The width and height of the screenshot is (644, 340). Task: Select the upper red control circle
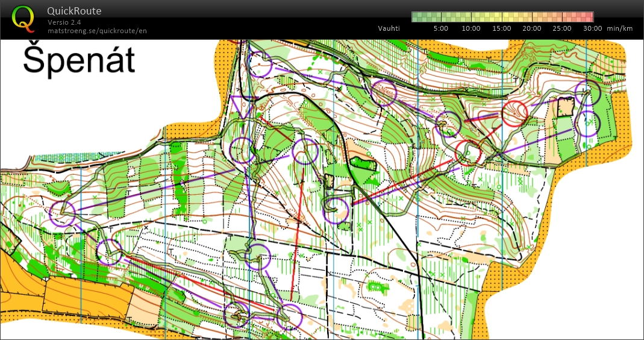[514, 113]
